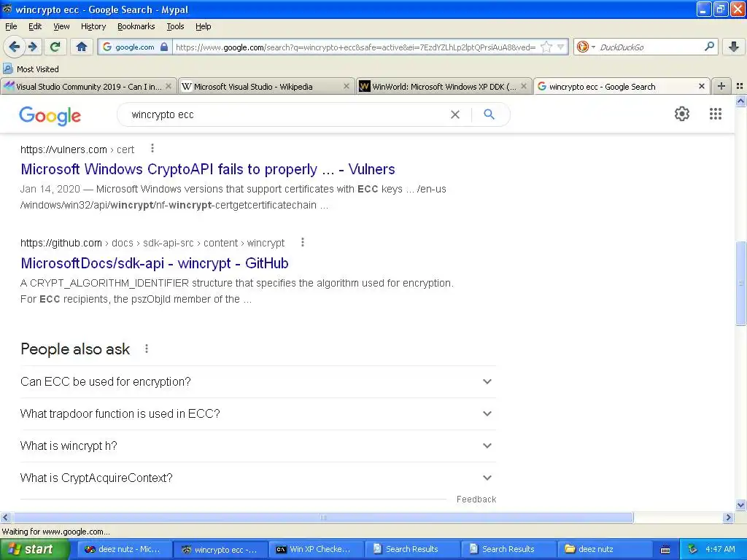Open the Vulners CryptoAPI result link

[208, 169]
